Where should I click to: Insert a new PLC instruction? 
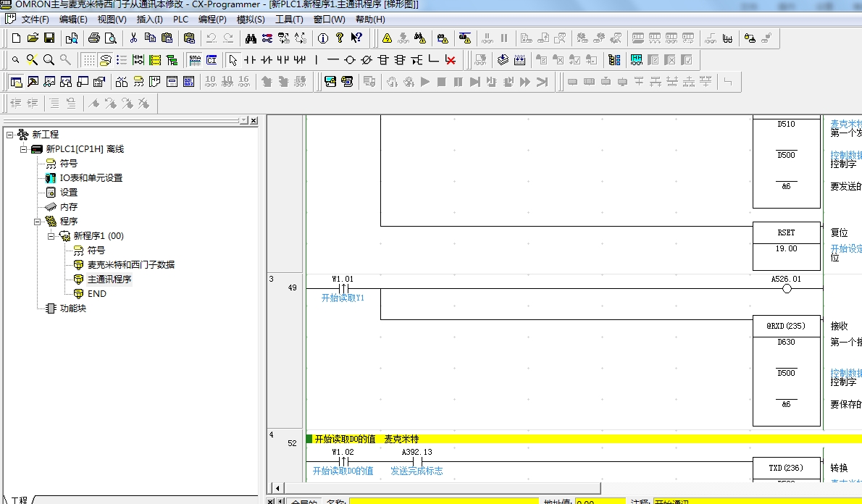tap(383, 60)
